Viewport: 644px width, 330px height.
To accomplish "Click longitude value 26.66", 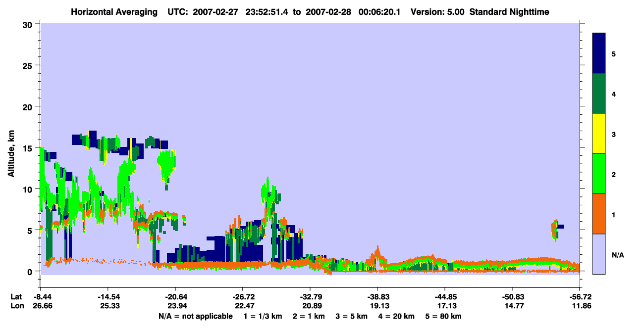I will tap(42, 306).
